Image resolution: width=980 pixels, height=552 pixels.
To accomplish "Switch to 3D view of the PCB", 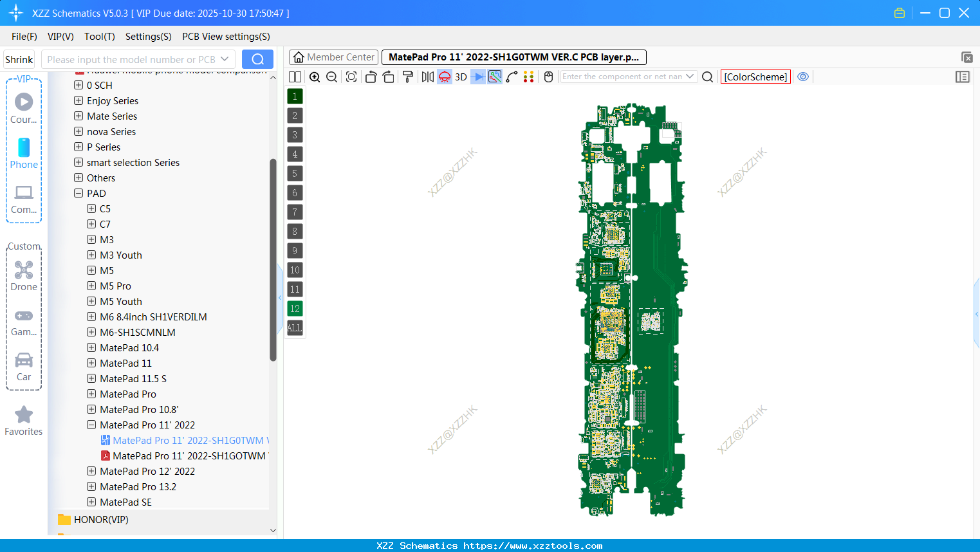I will coord(461,77).
